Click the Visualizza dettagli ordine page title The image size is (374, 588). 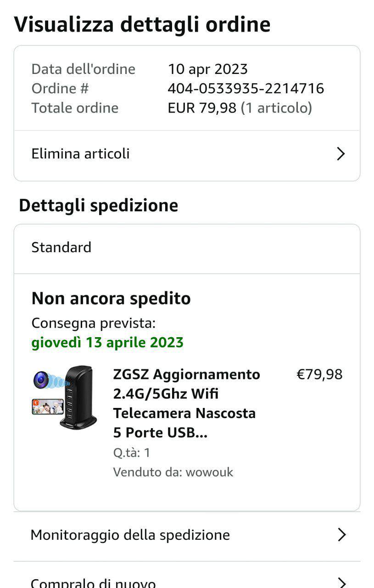pos(142,24)
